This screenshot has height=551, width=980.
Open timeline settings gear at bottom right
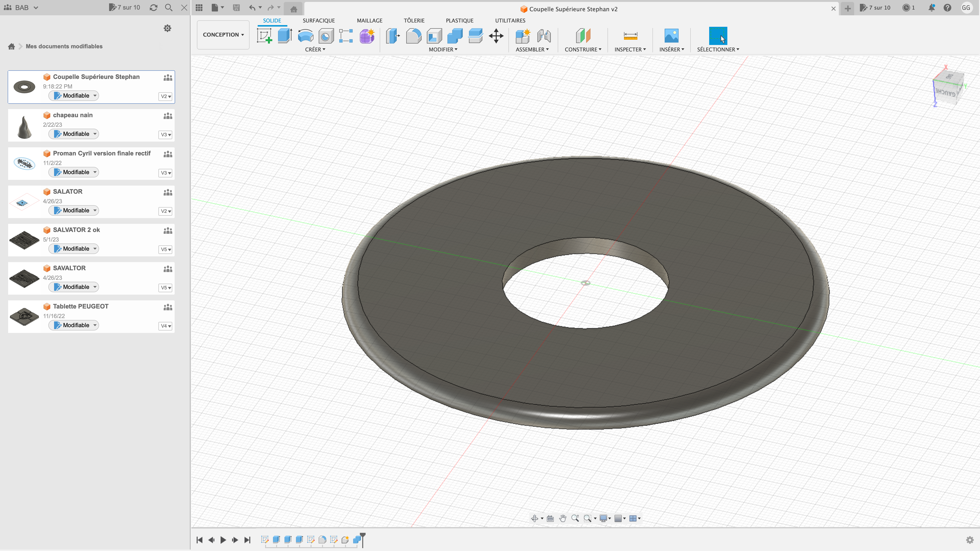pos(970,540)
